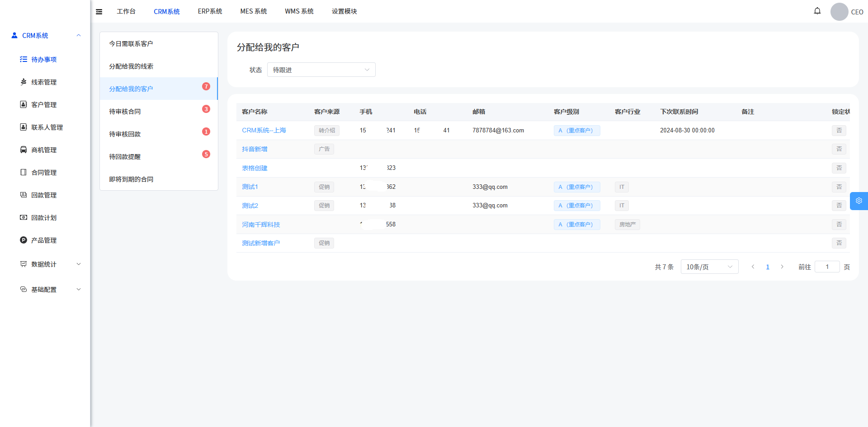Open the 状态 dropdown showing 待跟进
This screenshot has width=868, height=427.
[x=321, y=70]
